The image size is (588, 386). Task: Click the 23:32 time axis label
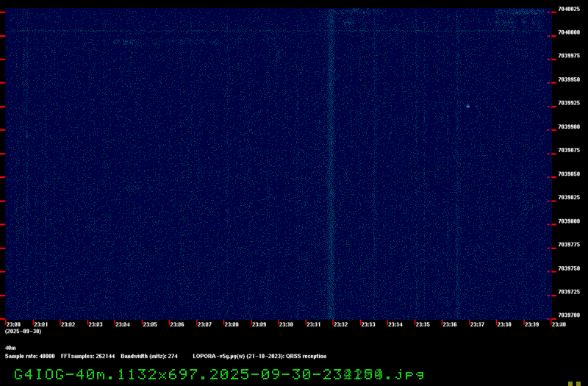340,324
